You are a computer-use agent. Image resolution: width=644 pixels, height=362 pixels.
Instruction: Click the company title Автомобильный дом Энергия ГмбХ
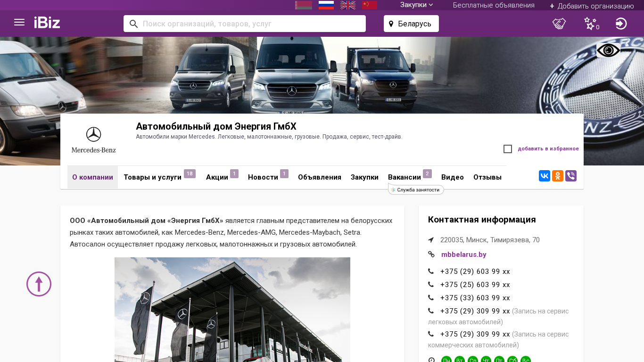tap(216, 126)
